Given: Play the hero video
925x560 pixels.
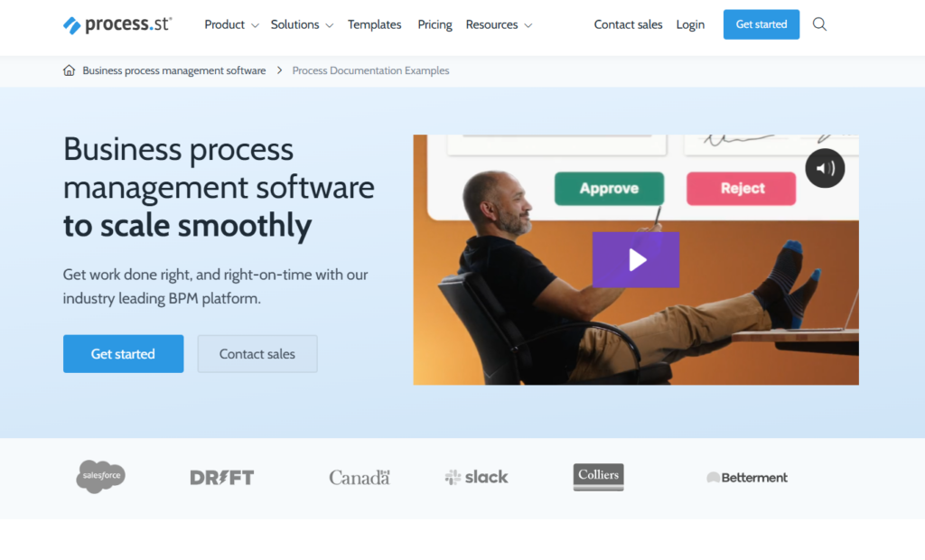Looking at the screenshot, I should pyautogui.click(x=636, y=260).
